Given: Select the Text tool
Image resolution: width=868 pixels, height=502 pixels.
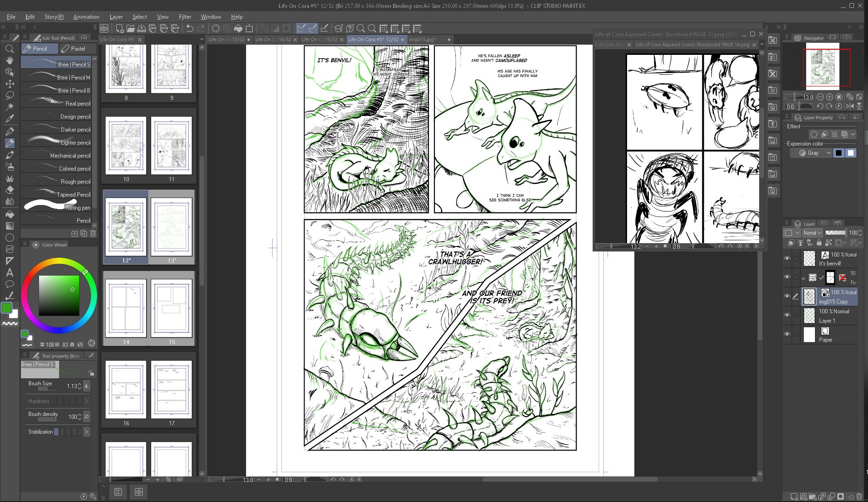Looking at the screenshot, I should [x=9, y=273].
